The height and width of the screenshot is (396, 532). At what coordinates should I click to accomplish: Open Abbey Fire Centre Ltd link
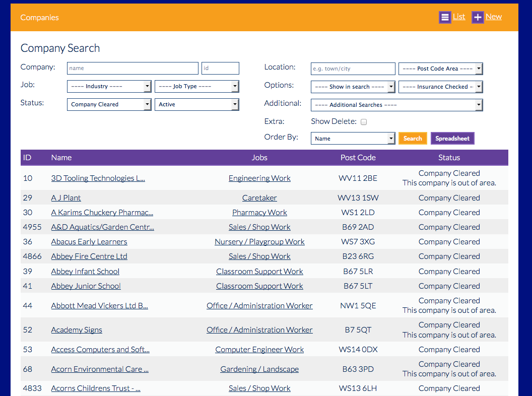pyautogui.click(x=89, y=256)
